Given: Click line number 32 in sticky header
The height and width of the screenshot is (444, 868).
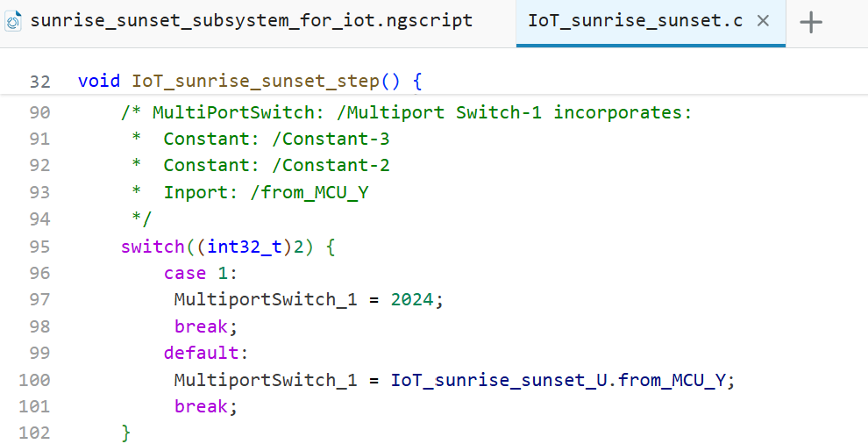Looking at the screenshot, I should [x=39, y=82].
